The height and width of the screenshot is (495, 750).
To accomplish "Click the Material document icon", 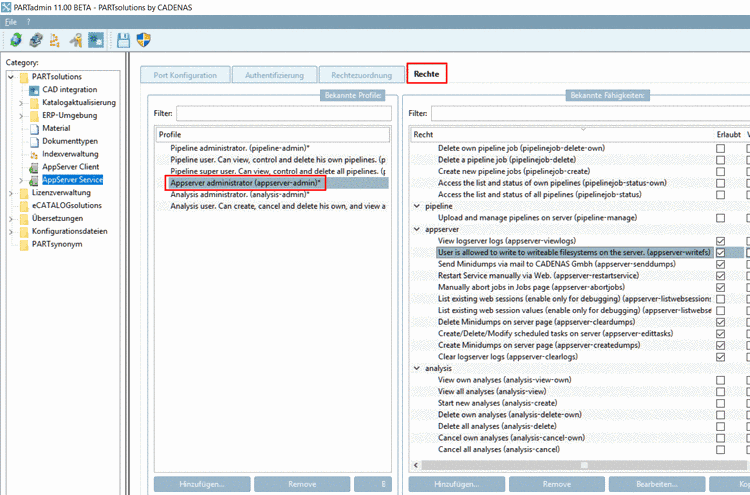I will coord(34,129).
